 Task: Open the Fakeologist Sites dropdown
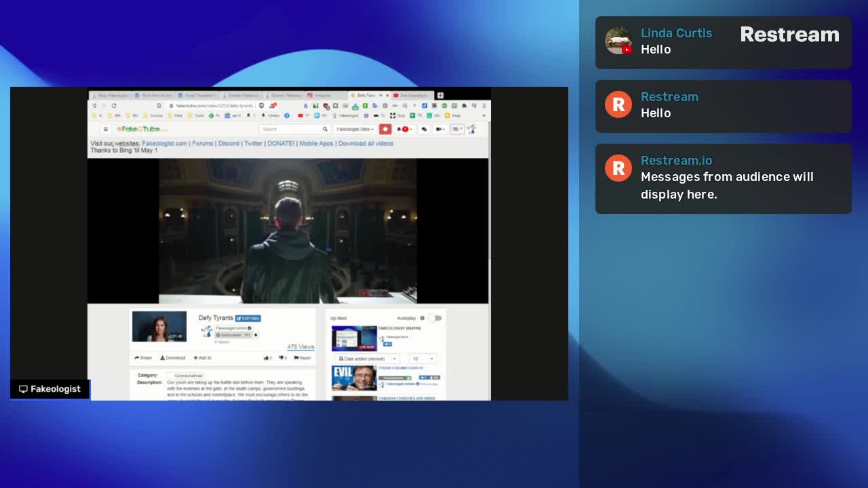[x=355, y=129]
